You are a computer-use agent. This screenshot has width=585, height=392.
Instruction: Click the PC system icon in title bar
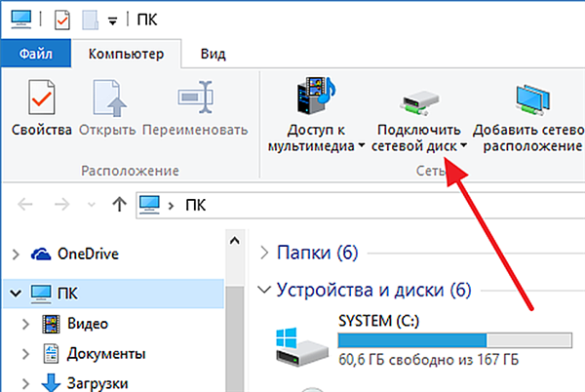tap(20, 20)
